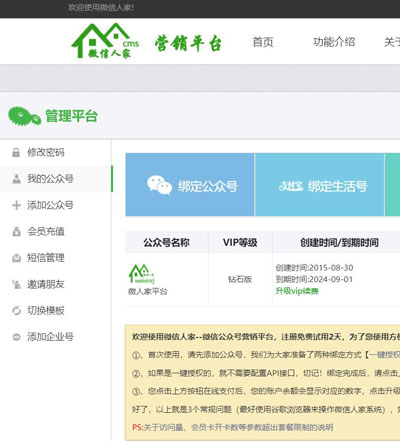Click the Alipay logo in 绑定生活号
The height and width of the screenshot is (441, 400).
coord(291,186)
